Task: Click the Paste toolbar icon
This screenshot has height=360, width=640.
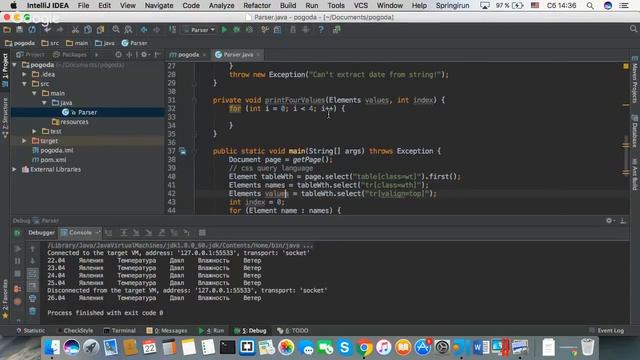Action: point(100,30)
